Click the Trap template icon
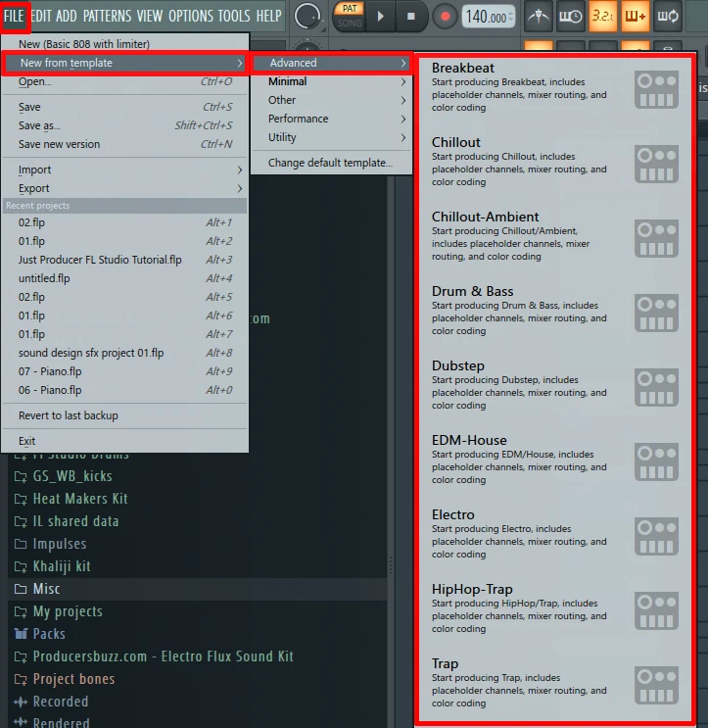 pyautogui.click(x=656, y=685)
